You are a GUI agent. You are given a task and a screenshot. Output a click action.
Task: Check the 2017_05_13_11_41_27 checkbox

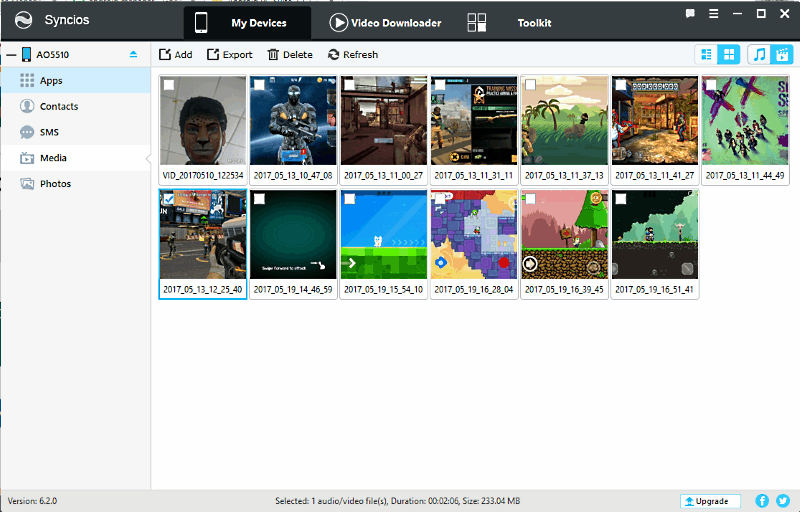(621, 85)
